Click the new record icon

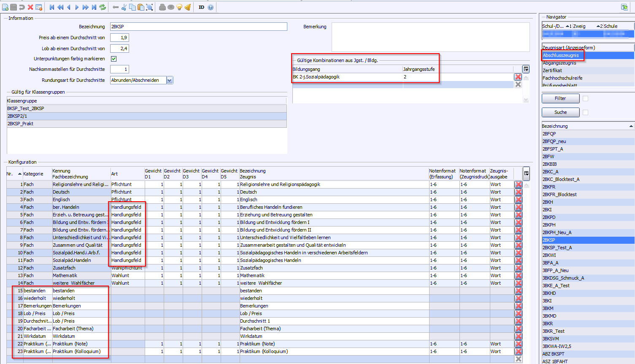pyautogui.click(x=5, y=7)
